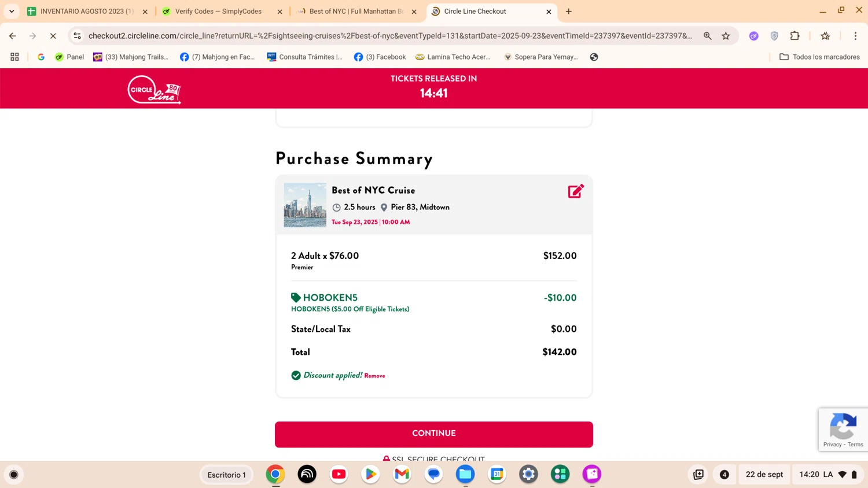
Task: Open a new browser tab
Action: [x=569, y=12]
